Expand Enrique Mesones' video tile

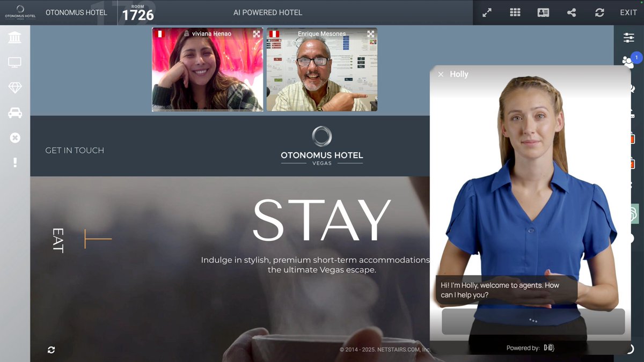[x=370, y=34]
